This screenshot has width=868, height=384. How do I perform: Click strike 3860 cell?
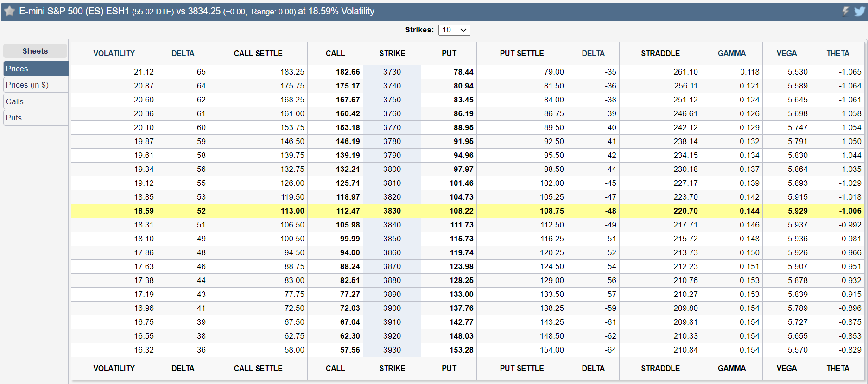(392, 252)
